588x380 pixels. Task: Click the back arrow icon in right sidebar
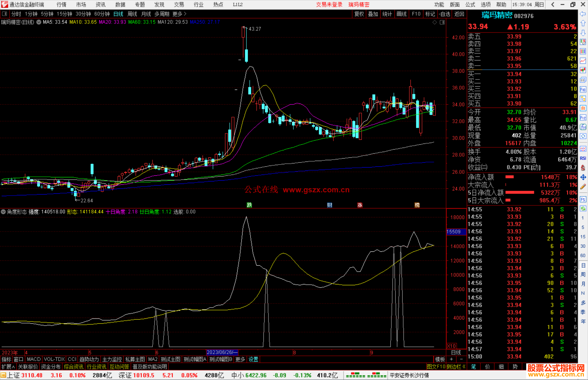[x=583, y=14]
